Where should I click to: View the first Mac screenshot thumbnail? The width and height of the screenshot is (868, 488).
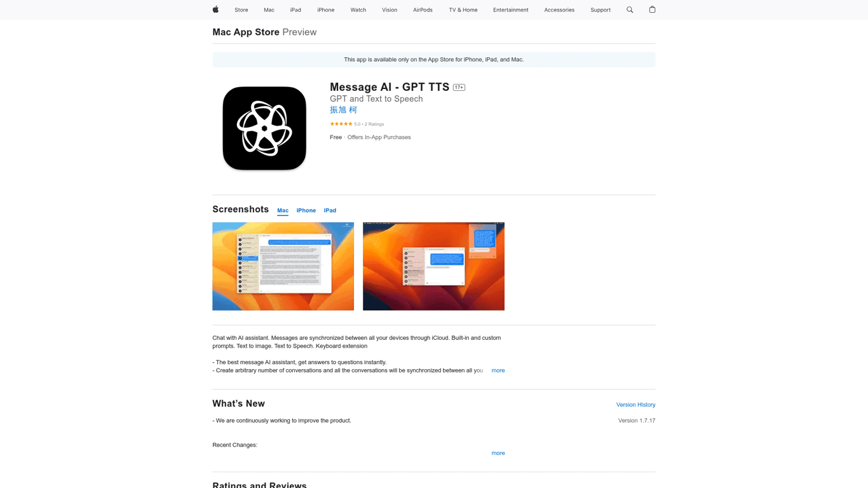283,266
